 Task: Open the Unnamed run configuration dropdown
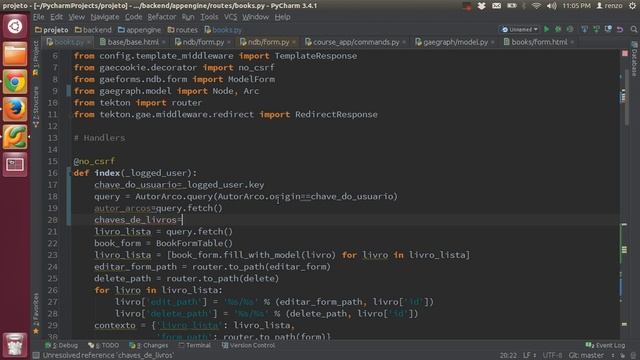pyautogui.click(x=519, y=29)
